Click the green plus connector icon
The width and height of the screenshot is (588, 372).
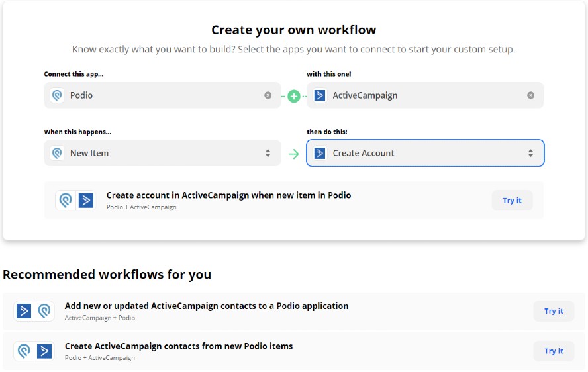coord(294,97)
